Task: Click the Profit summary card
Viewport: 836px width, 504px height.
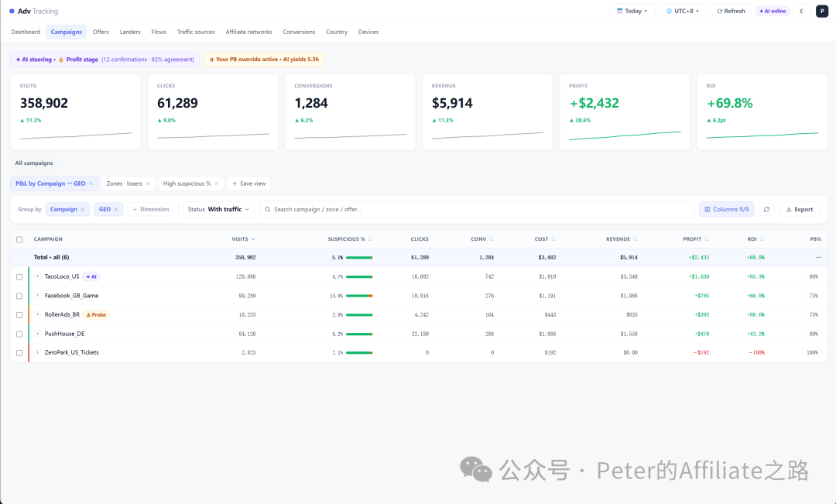Action: [x=625, y=112]
